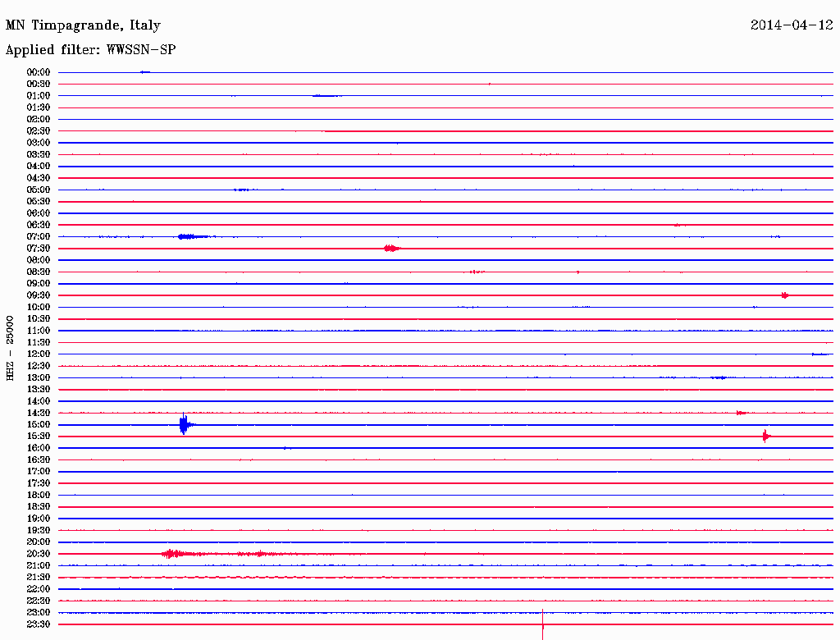Click the 14:00 time label
Image resolution: width=840 pixels, height=640 pixels.
(x=39, y=401)
